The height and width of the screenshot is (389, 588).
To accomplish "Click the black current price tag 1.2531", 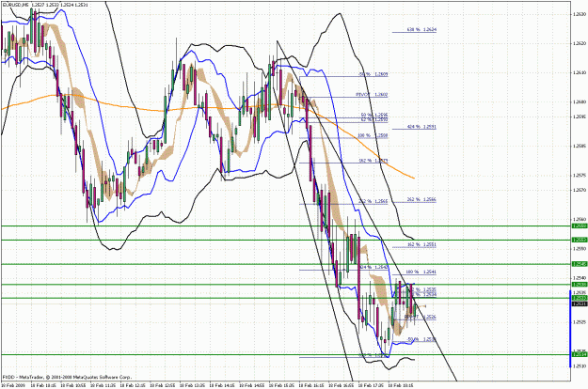I will click(580, 303).
